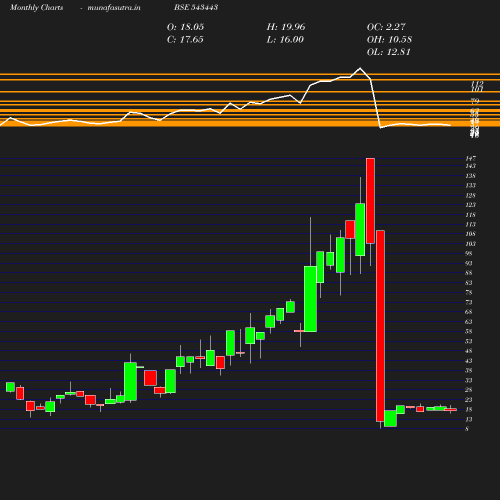Click the low value 'L: 16.00'
Screen dimensions: 500x500
click(x=285, y=40)
